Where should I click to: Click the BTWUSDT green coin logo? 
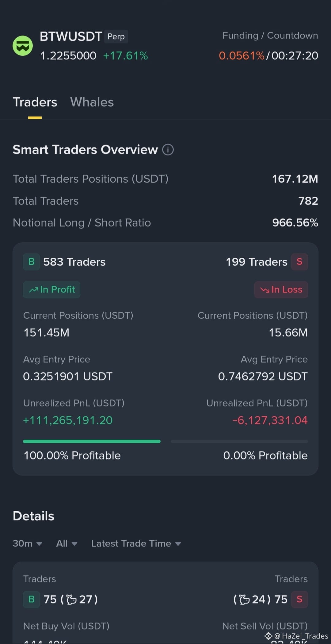click(x=23, y=46)
